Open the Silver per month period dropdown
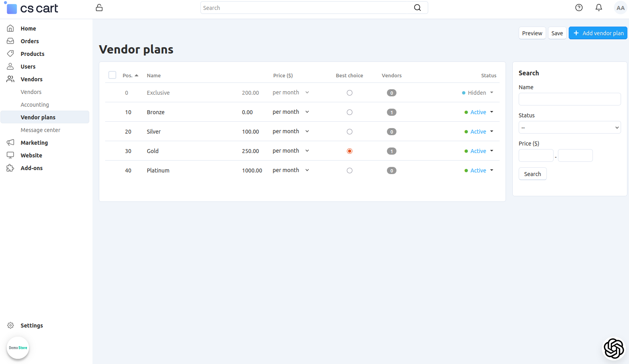This screenshot has height=364, width=629. 290,132
